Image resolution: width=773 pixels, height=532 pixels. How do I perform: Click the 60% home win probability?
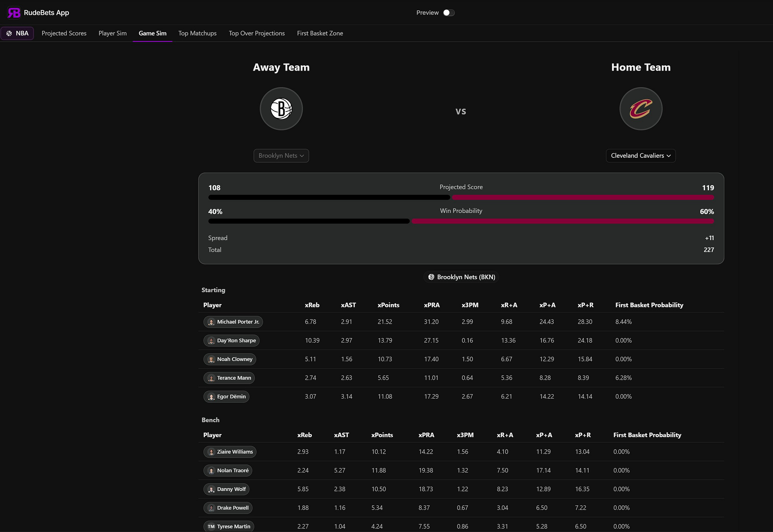coord(707,212)
